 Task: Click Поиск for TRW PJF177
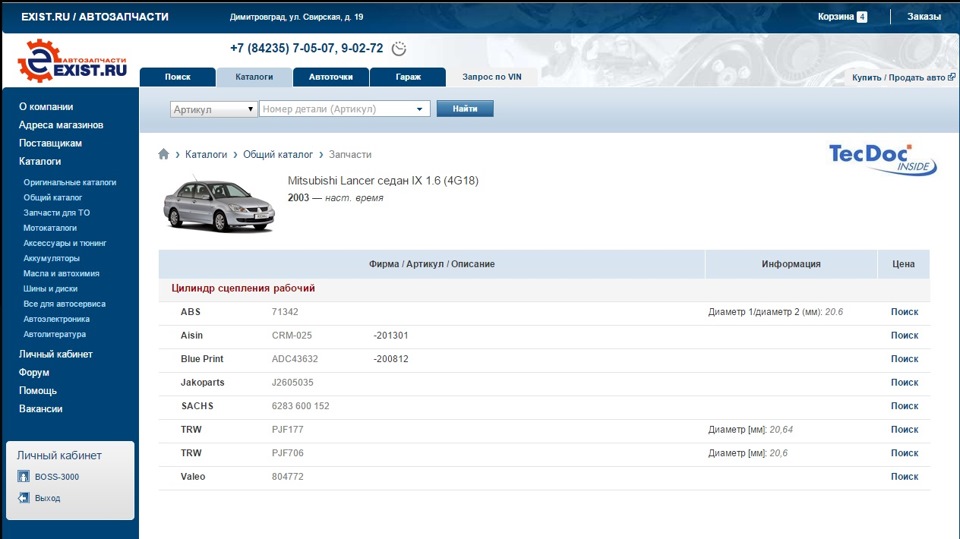904,430
